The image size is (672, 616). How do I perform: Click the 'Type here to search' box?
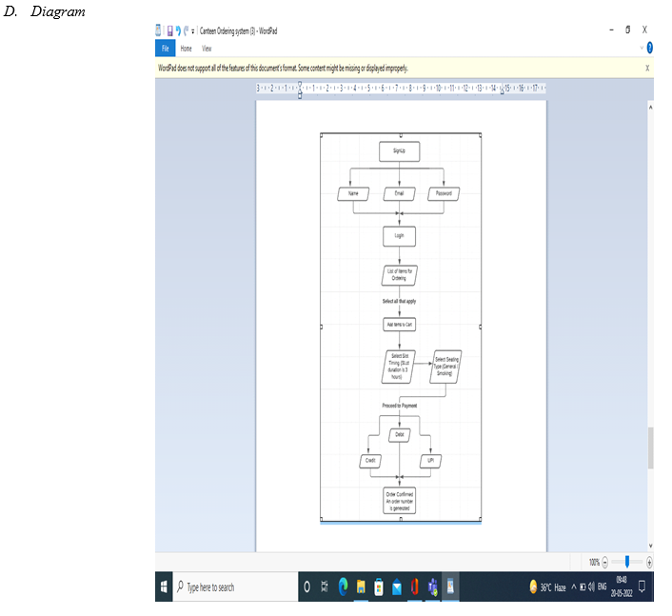(x=235, y=586)
